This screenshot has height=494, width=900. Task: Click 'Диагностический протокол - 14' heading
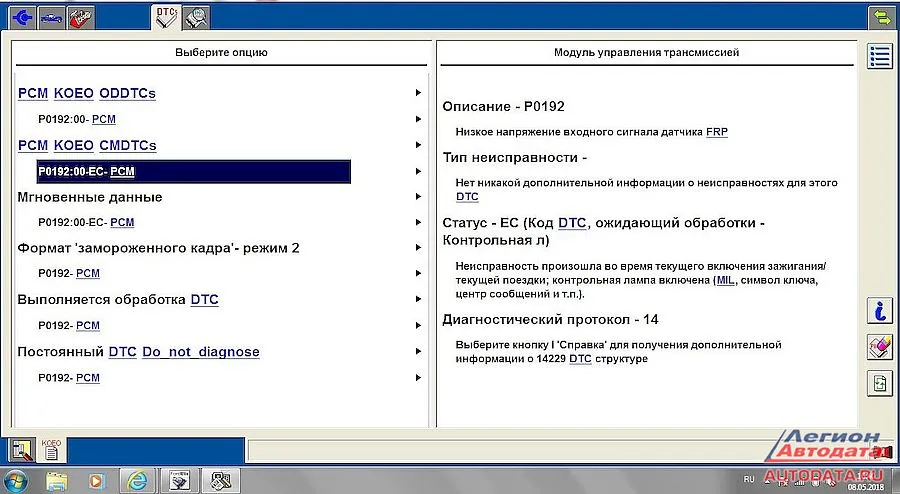click(x=550, y=320)
